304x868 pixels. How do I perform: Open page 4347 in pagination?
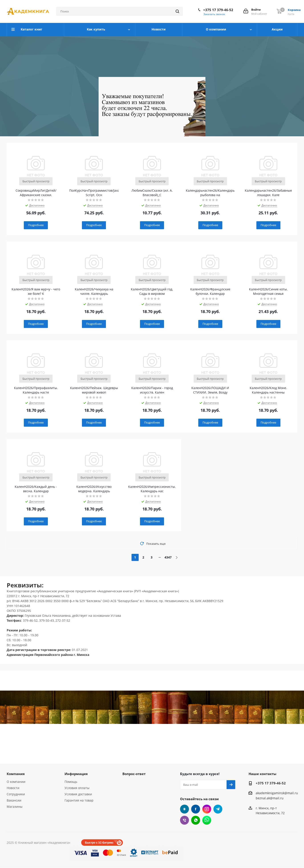click(x=168, y=558)
